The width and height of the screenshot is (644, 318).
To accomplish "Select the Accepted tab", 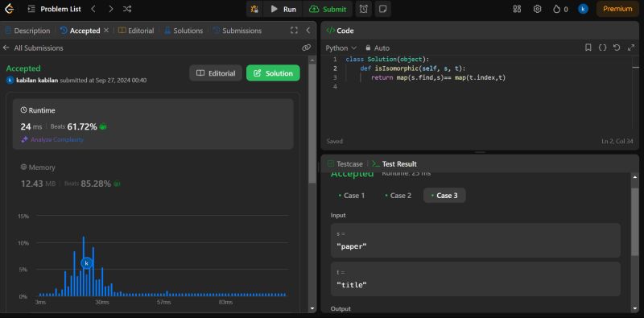I will pyautogui.click(x=80, y=31).
